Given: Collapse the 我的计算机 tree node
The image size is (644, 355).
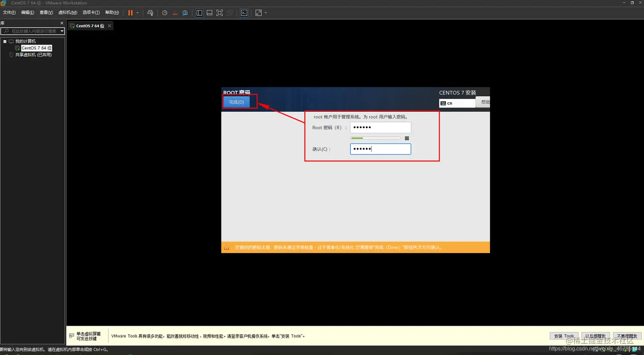Looking at the screenshot, I should (5, 41).
